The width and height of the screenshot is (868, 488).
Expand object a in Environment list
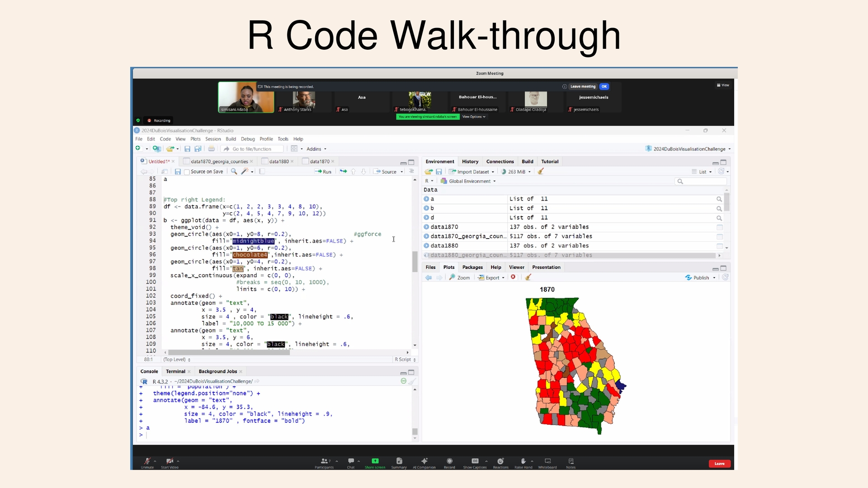click(x=426, y=199)
